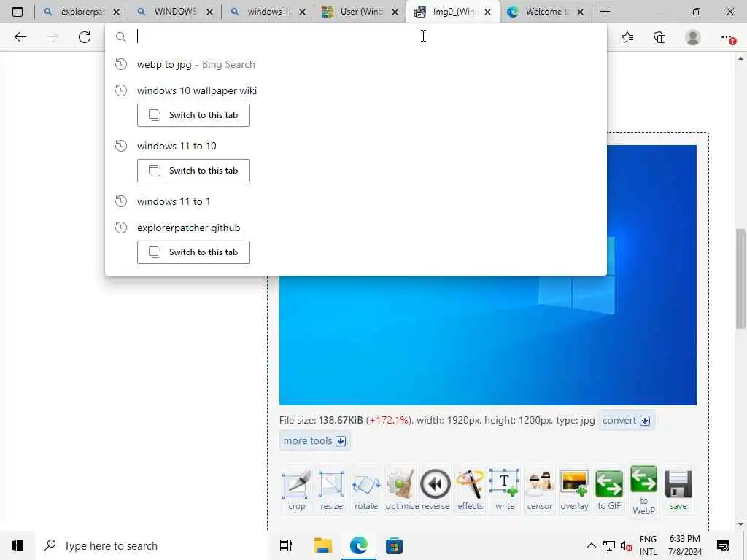Select suggestion webp to jpg
747x560 pixels.
coord(356,64)
